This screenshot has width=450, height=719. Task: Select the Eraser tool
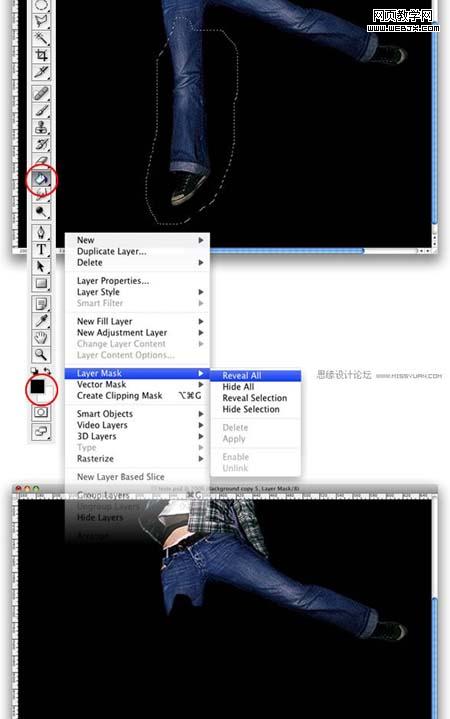pos(41,160)
